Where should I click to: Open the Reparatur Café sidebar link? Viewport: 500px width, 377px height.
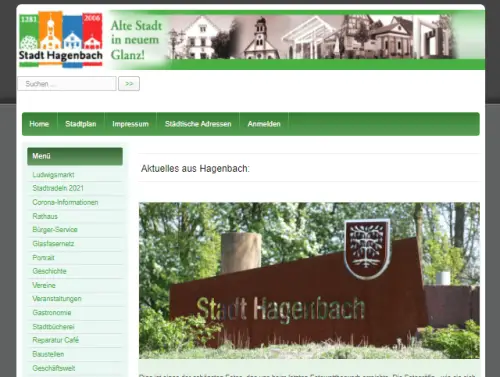pos(56,340)
